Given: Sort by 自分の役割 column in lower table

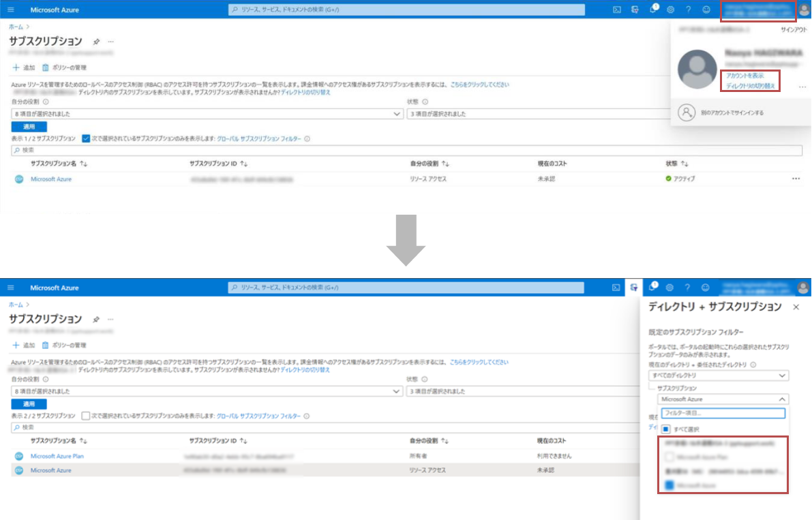Looking at the screenshot, I should (430, 442).
